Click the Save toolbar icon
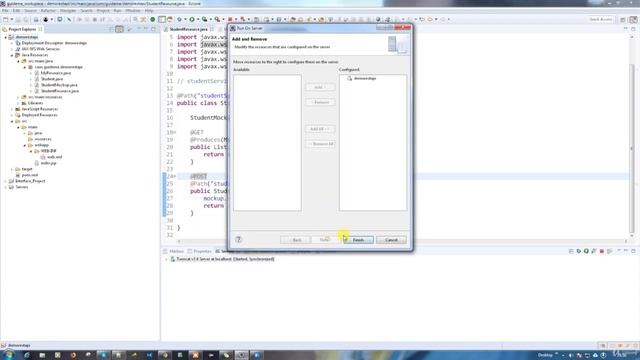This screenshot has height=360, width=640. (18, 19)
